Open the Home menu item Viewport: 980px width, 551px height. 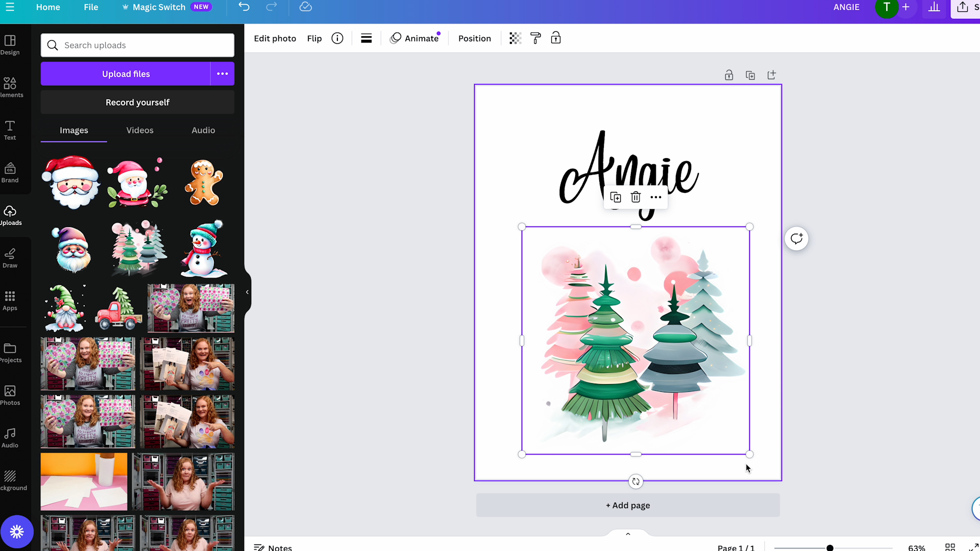(x=48, y=7)
